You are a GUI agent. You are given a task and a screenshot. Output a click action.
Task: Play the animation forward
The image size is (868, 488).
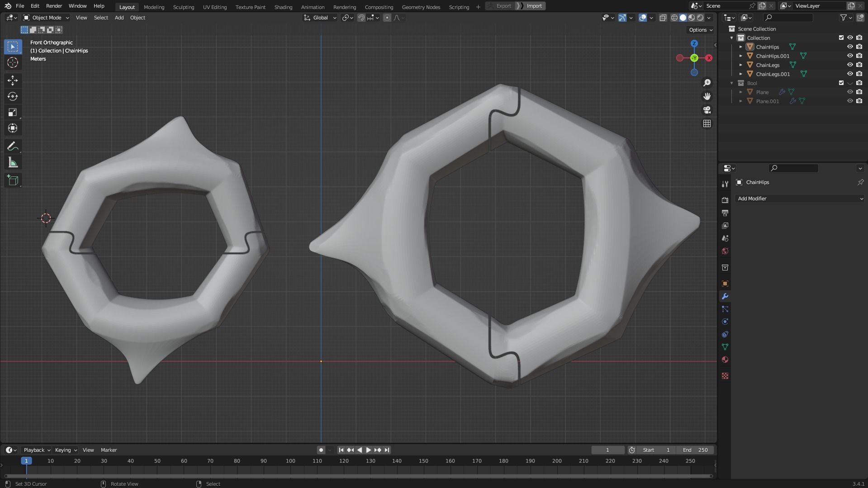pyautogui.click(x=368, y=450)
